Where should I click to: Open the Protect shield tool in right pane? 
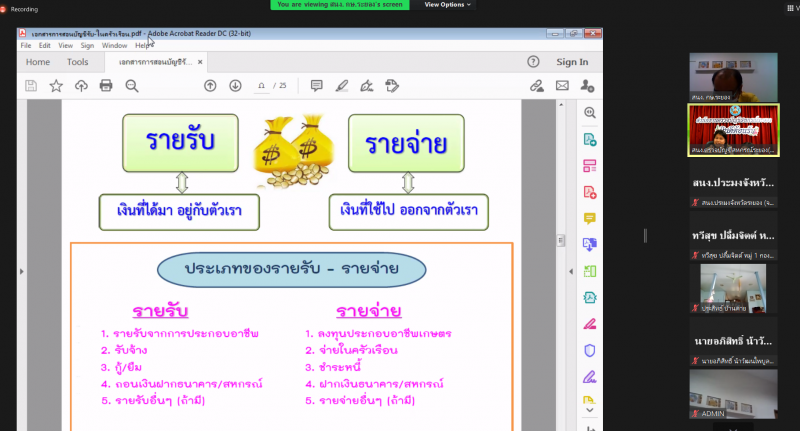tap(590, 350)
